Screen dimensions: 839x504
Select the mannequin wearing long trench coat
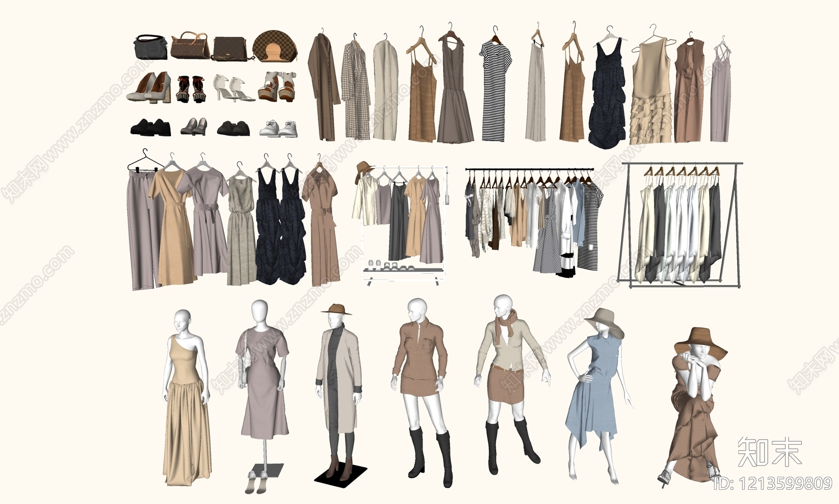click(x=339, y=392)
